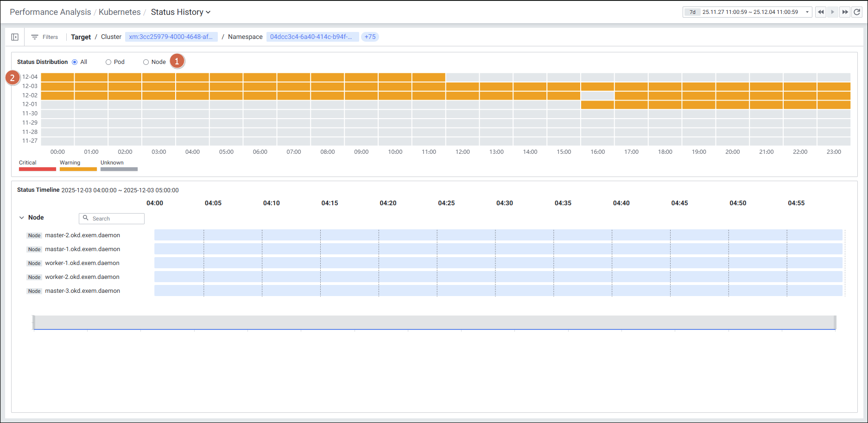This screenshot has width=868, height=423.
Task: Collapse the Node group chevron
Action: 21,218
